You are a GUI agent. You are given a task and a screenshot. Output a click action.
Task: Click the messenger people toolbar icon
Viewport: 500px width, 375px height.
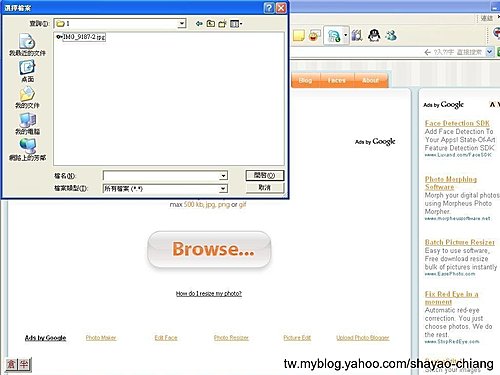coord(391,35)
